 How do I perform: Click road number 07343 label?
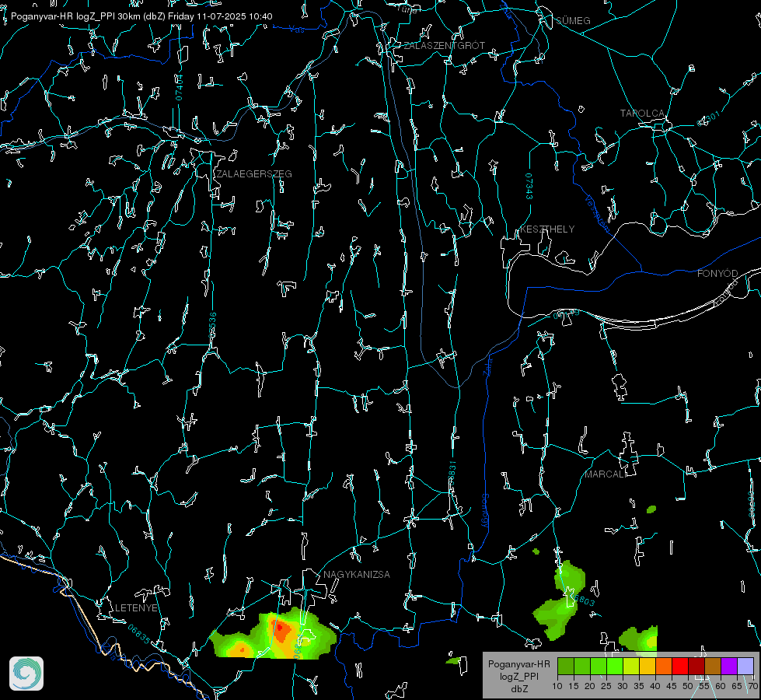[x=529, y=186]
